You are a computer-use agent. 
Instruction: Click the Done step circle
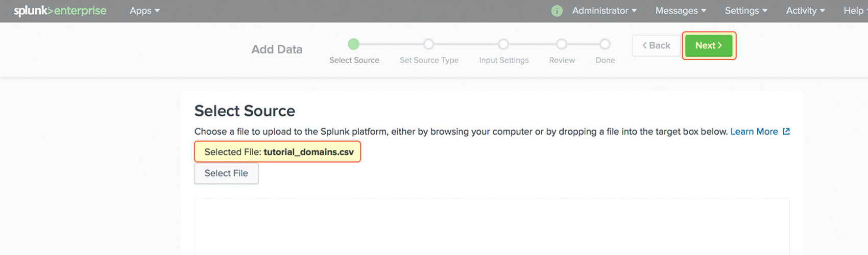pos(605,44)
